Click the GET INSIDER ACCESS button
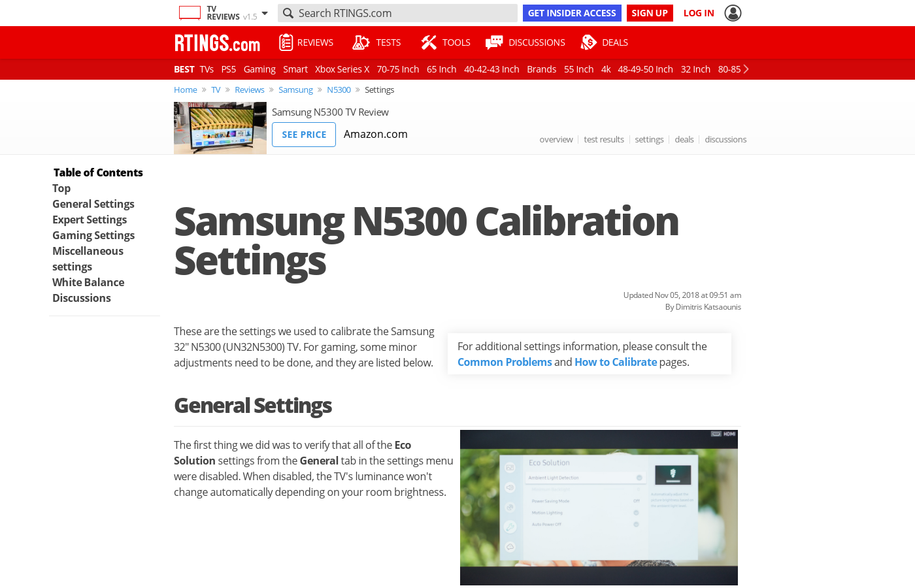915x588 pixels. 572,13
